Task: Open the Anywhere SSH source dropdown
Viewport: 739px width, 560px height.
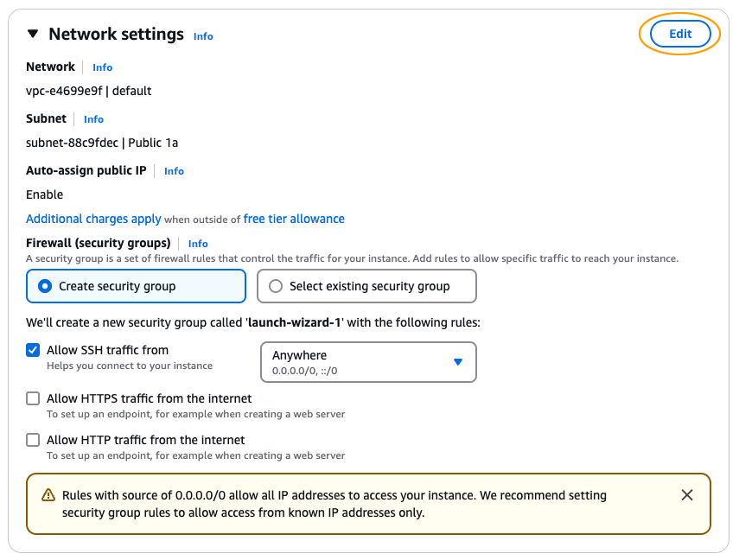Action: click(366, 362)
